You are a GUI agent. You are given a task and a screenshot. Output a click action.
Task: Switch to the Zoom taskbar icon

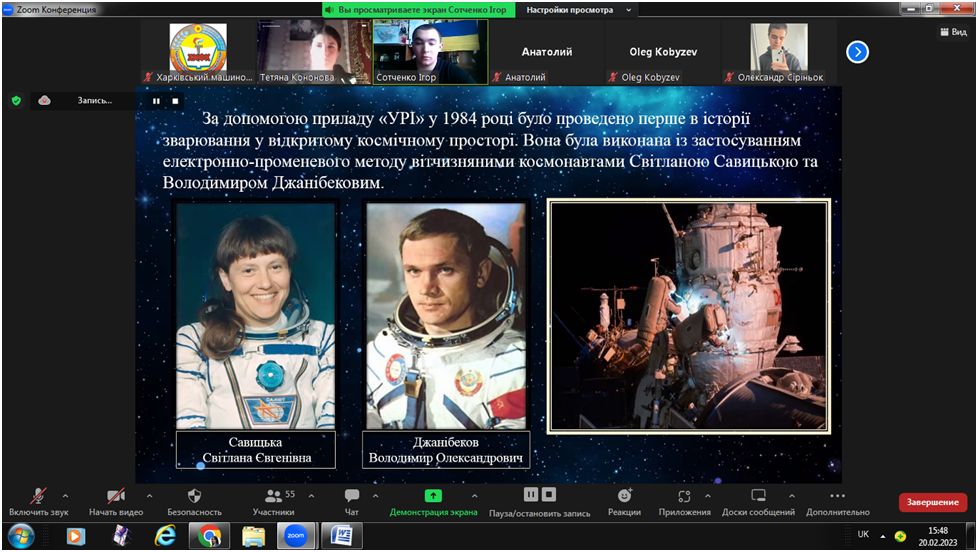point(296,536)
